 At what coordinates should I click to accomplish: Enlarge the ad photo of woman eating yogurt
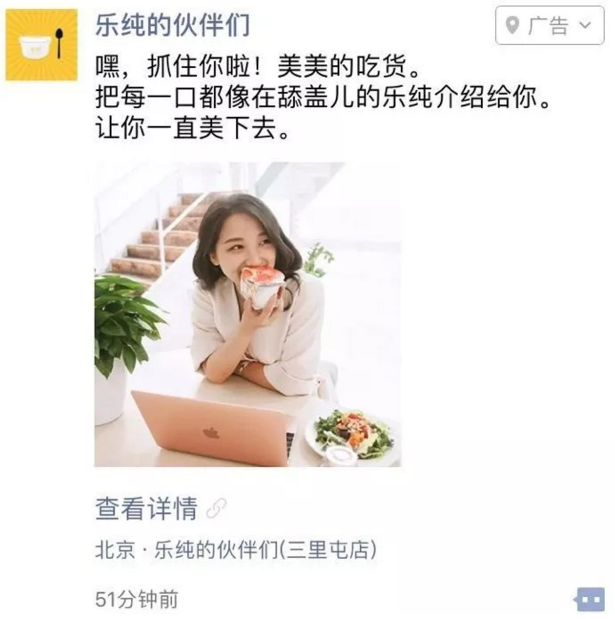pyautogui.click(x=248, y=314)
